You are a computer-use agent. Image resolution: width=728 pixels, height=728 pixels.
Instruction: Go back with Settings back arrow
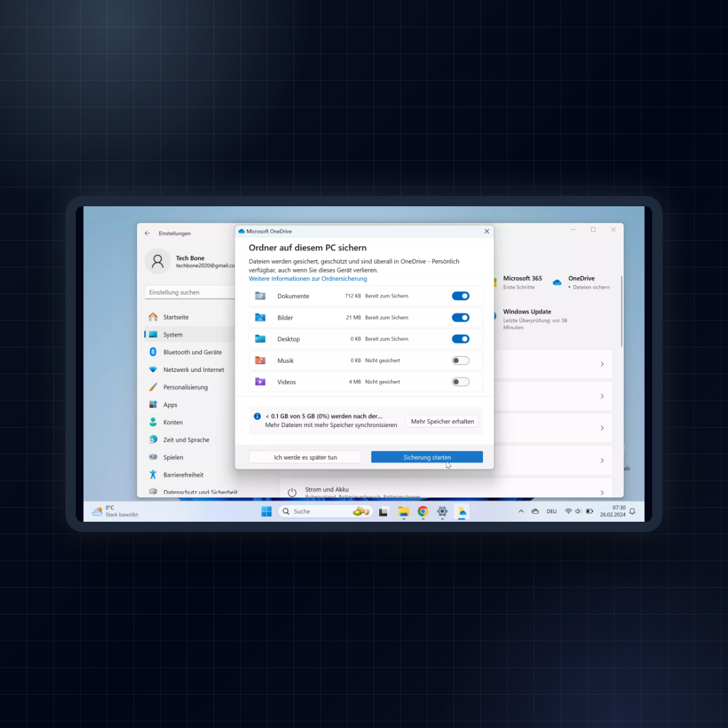pos(147,233)
